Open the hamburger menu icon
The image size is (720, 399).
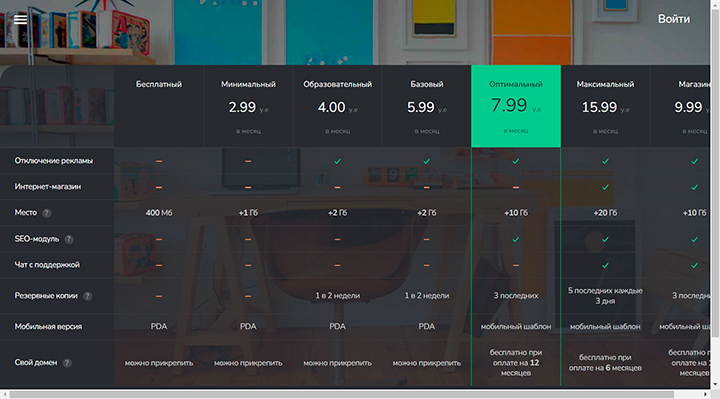pyautogui.click(x=20, y=19)
